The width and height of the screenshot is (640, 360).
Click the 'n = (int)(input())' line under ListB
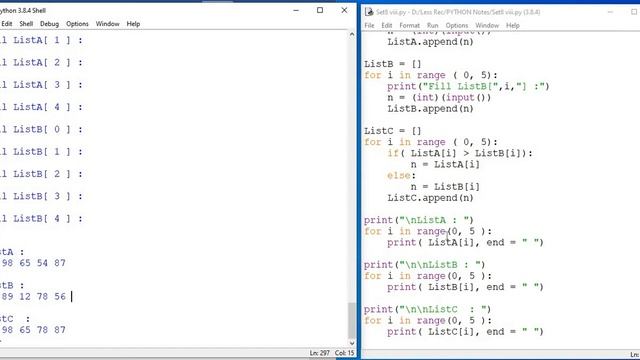pyautogui.click(x=439, y=98)
